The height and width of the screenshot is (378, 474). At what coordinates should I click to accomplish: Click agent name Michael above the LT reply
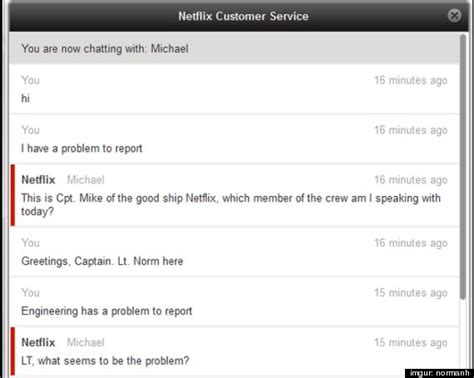point(86,342)
